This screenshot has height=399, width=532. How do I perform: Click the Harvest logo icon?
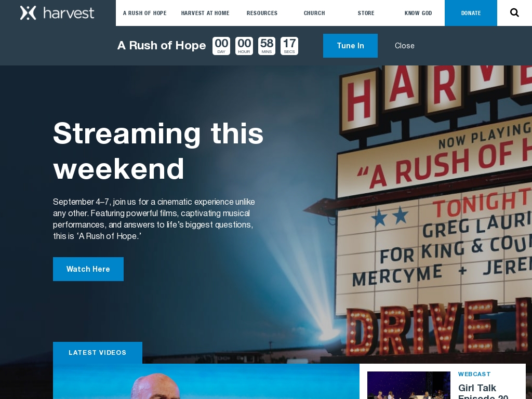coord(28,13)
